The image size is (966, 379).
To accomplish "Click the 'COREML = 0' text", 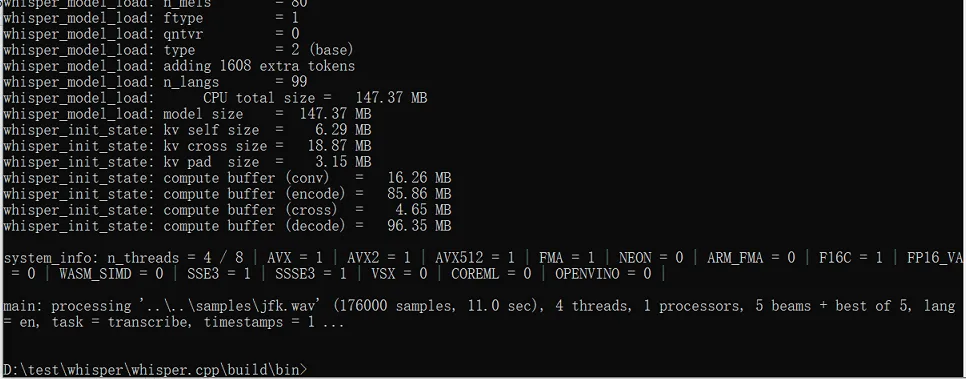I will click(491, 274).
